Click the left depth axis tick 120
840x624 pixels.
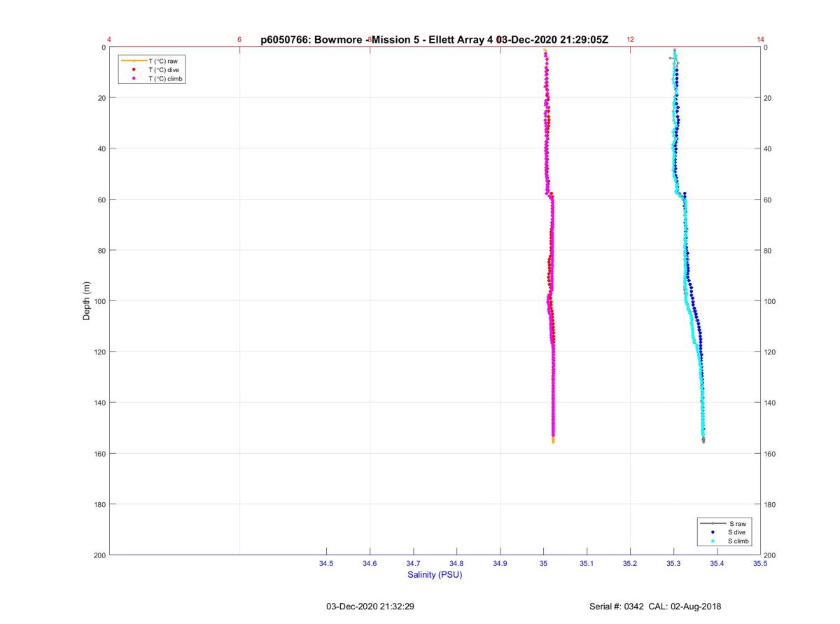(x=99, y=352)
